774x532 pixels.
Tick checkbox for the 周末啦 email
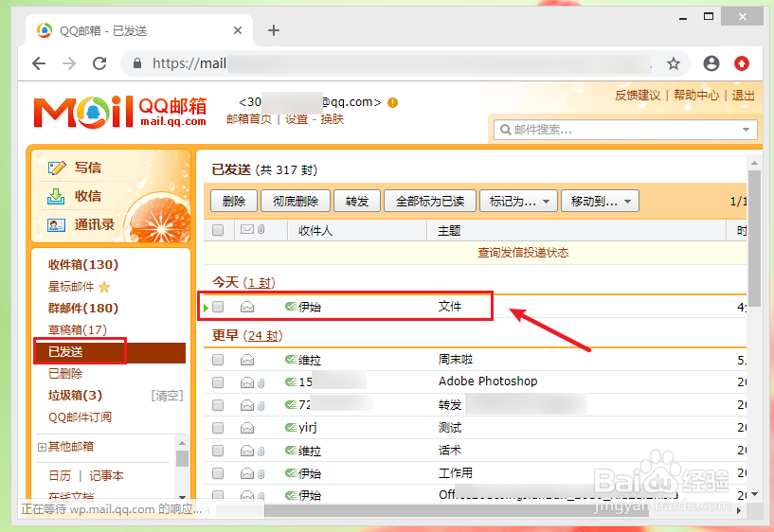pos(218,360)
